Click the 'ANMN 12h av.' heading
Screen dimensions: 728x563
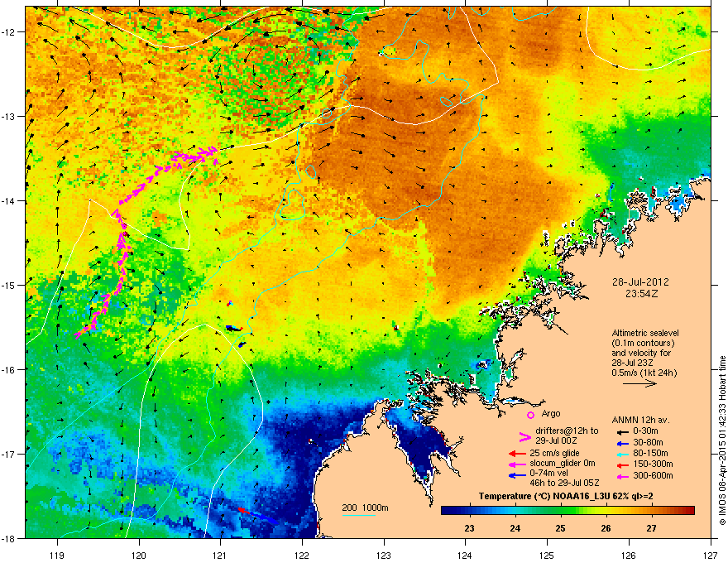pos(640,421)
